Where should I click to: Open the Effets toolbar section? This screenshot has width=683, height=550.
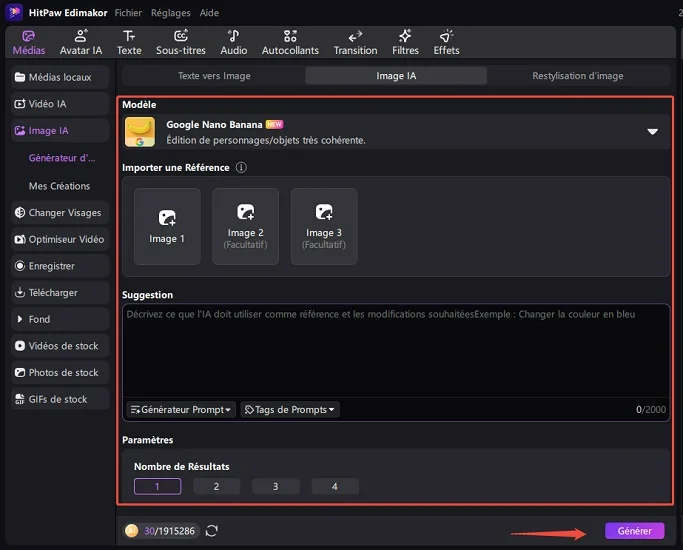[446, 42]
